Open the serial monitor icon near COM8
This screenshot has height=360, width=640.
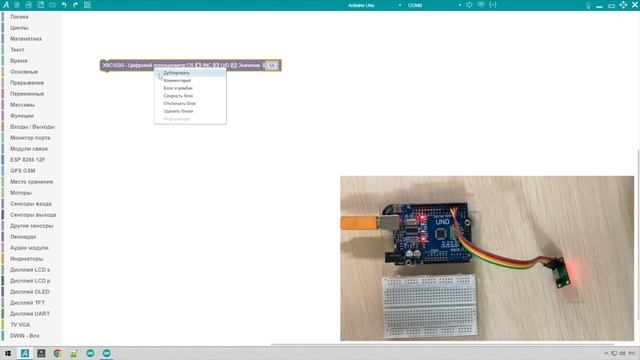481,5
